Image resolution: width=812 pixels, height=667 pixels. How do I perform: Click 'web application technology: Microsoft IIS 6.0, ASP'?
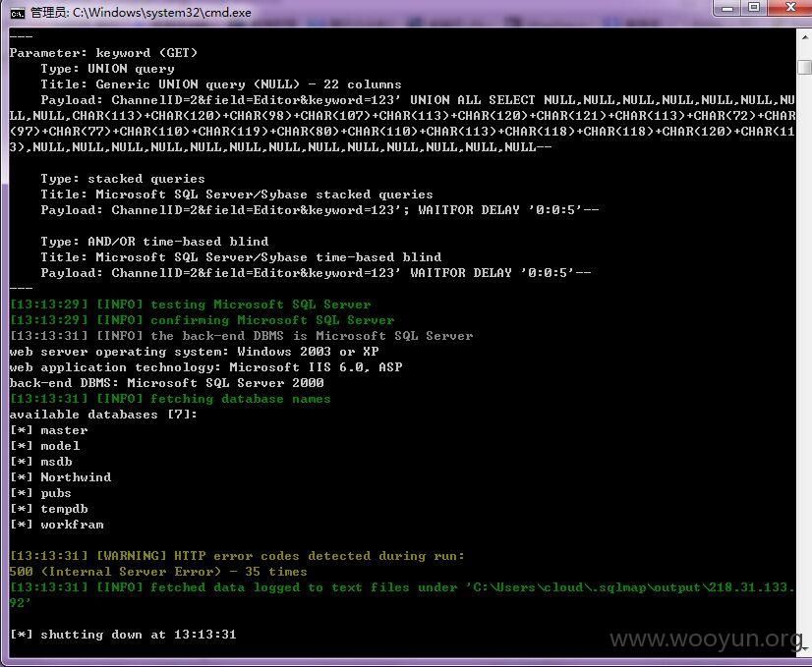pyautogui.click(x=205, y=367)
